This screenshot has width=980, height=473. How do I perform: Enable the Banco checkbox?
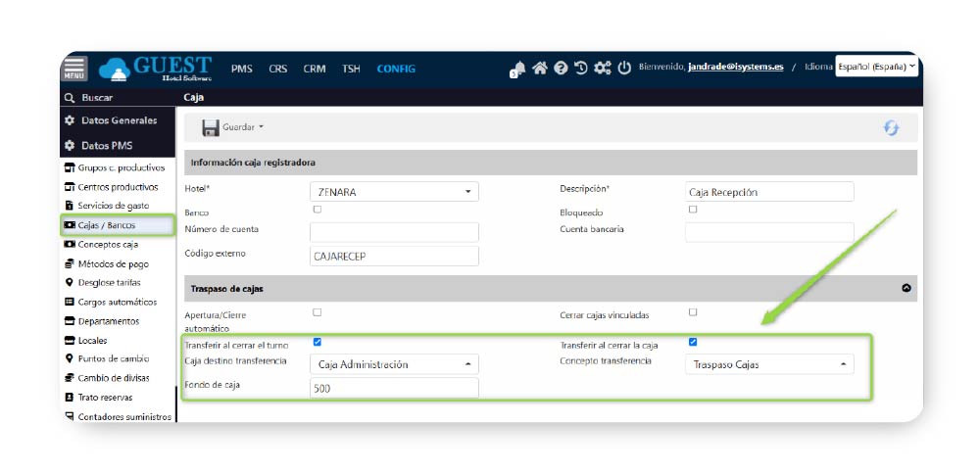pyautogui.click(x=317, y=210)
